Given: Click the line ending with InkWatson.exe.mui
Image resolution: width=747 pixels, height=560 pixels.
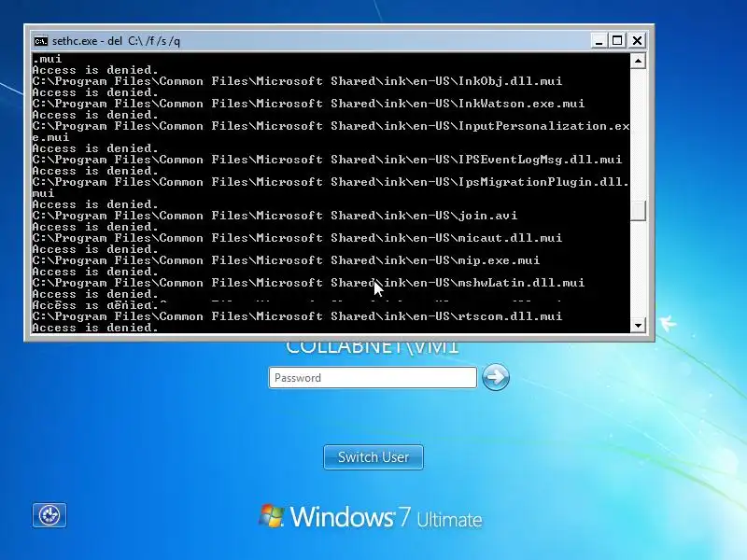Looking at the screenshot, I should 308,104.
